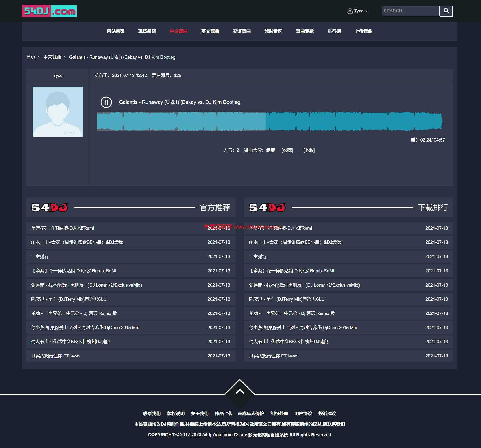Click the scroll-to-top chevron arrow
Viewport: 481px width, 448px height.
pyautogui.click(x=239, y=392)
